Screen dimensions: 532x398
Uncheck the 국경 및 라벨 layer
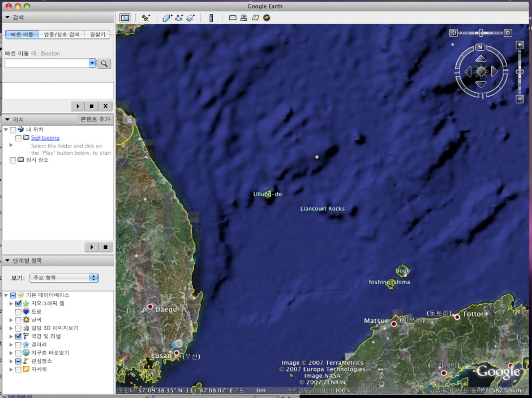(18, 336)
